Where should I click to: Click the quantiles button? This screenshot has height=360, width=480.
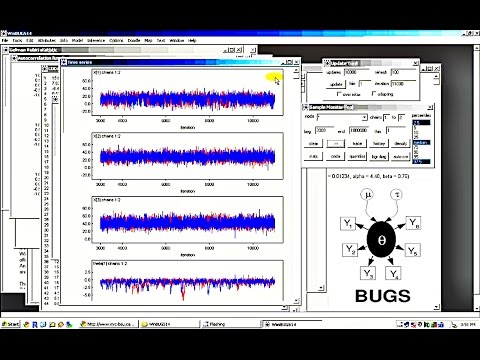pos(357,156)
